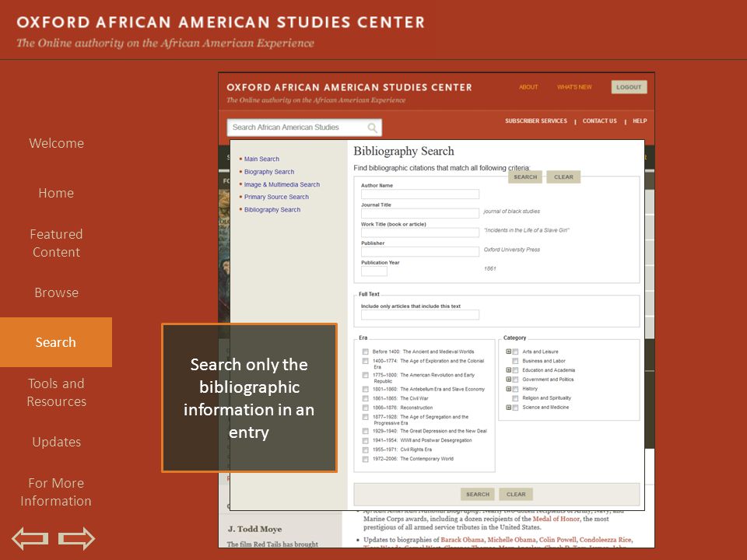Check 1775–1800 American Revolution era
The width and height of the screenshot is (747, 560).
point(366,375)
